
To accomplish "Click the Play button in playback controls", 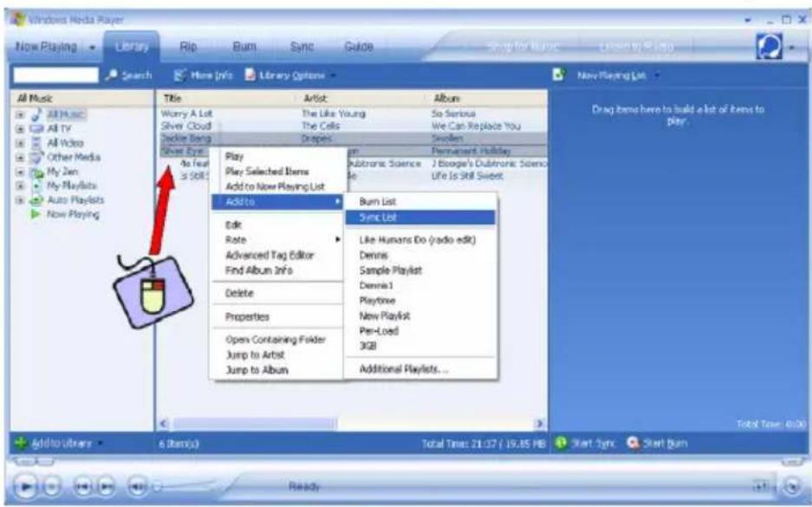I will (24, 486).
